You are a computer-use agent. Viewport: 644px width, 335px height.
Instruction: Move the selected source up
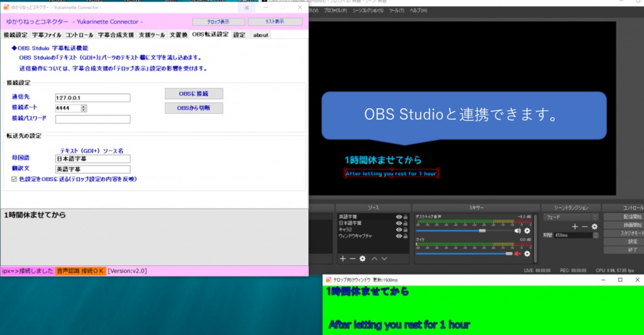(x=374, y=259)
